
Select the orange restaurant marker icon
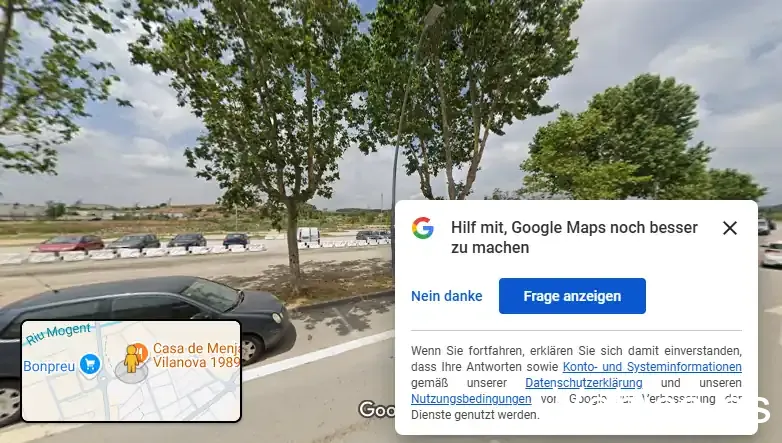pyautogui.click(x=141, y=352)
